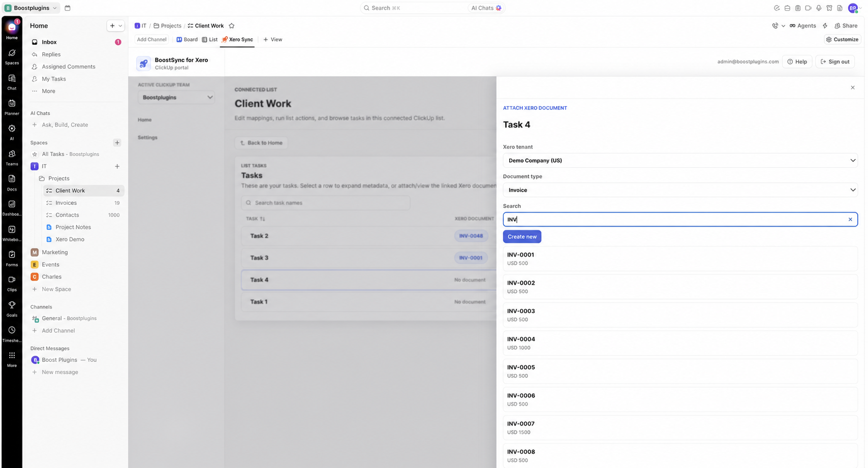
Task: Open the user avatar BP menu
Action: tap(853, 8)
